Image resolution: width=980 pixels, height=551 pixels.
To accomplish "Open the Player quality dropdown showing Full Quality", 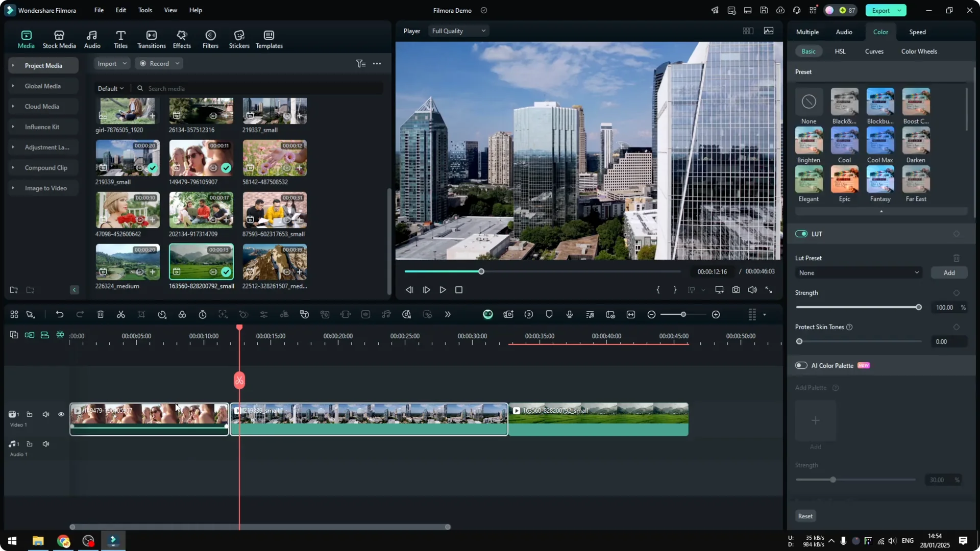I will tap(458, 31).
